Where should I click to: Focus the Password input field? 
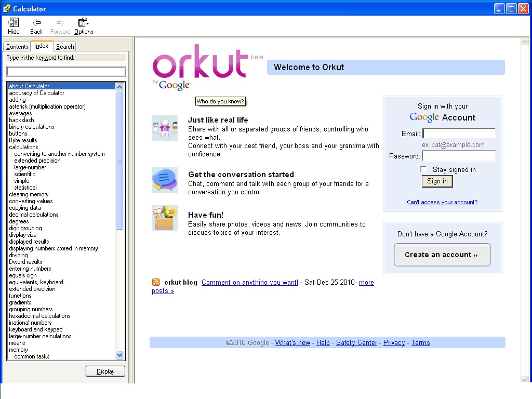pos(459,156)
